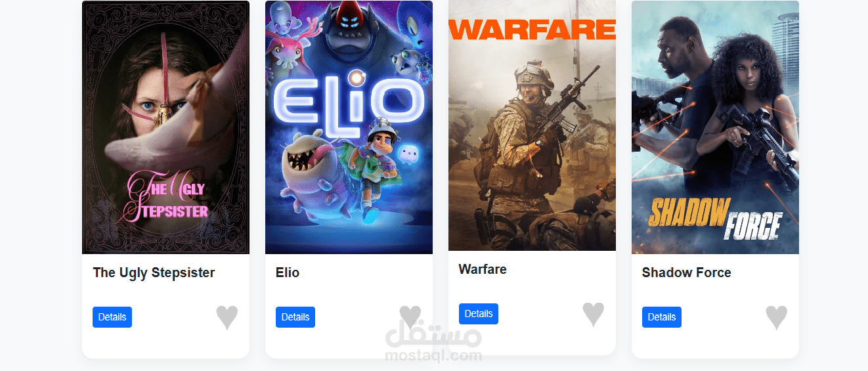Click the yellow SHADOW FORCE poster logo
The width and height of the screenshot is (868, 371).
pos(715,218)
